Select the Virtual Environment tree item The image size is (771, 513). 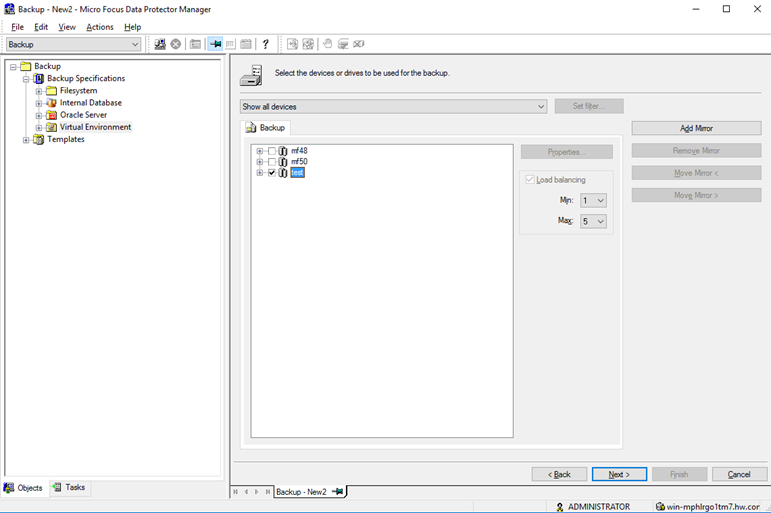95,127
